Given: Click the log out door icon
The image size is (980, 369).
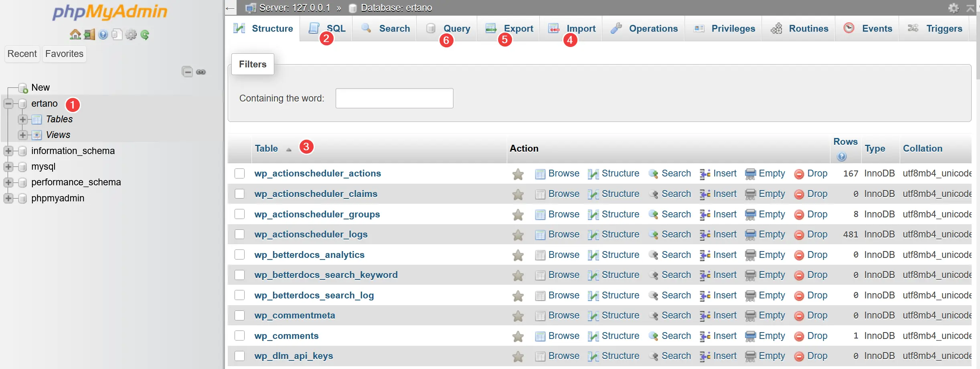Looking at the screenshot, I should [x=89, y=34].
